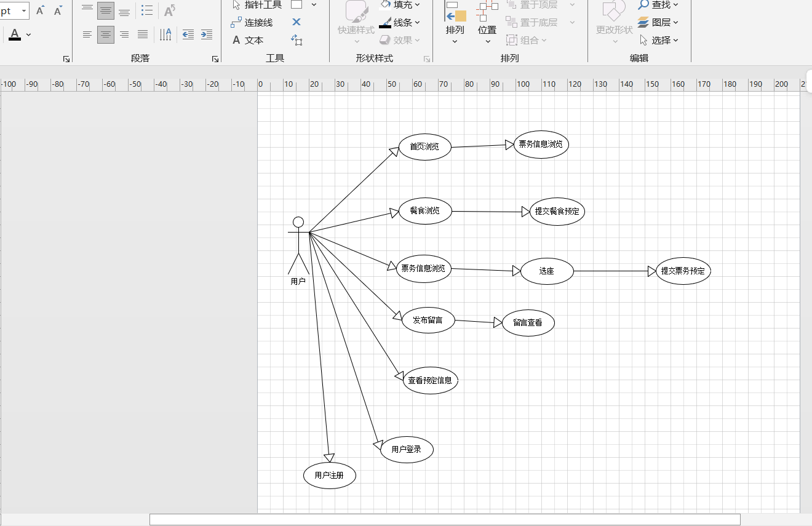Toggle left text alignment

[x=87, y=34]
